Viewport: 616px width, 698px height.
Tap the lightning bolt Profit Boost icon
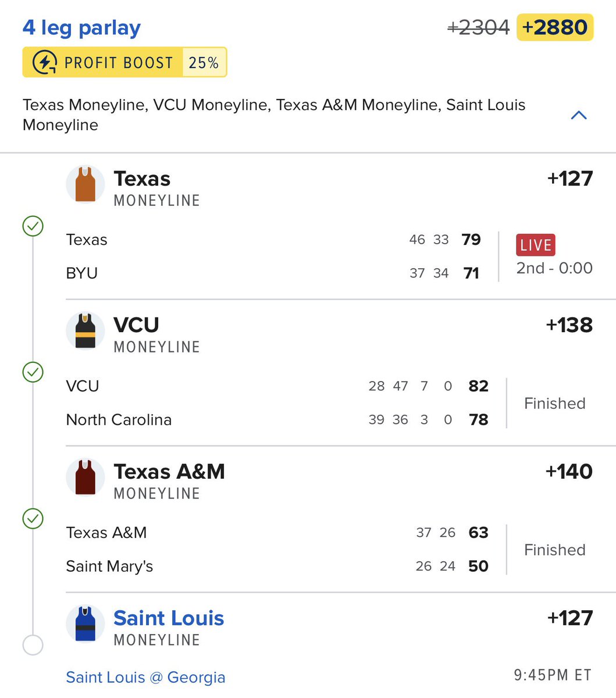coord(45,63)
